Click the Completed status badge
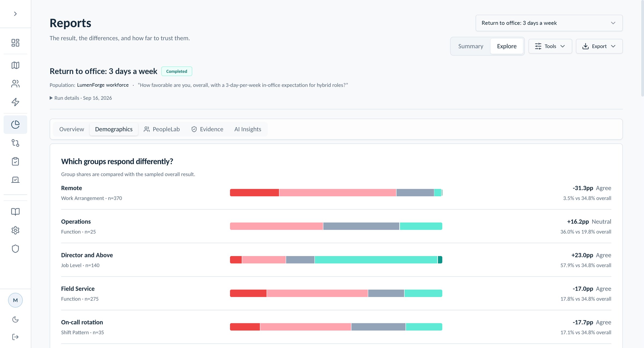Viewport: 644px width, 348px height. click(177, 71)
